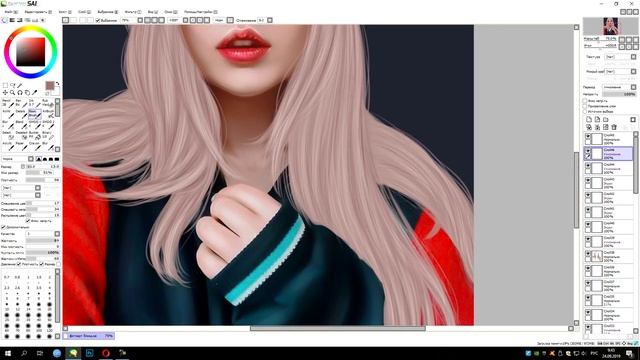The width and height of the screenshot is (640, 360).
Task: Choose the Pencil brush
Action: click(x=8, y=103)
